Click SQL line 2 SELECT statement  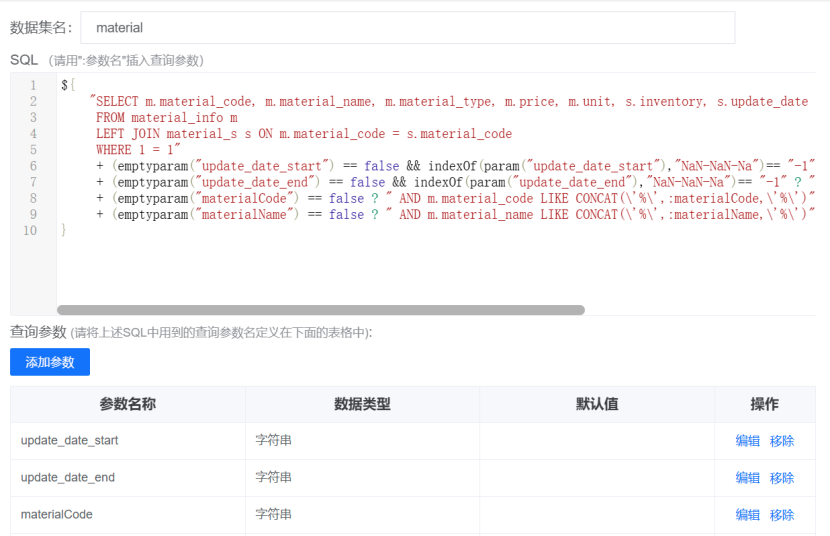[449, 101]
